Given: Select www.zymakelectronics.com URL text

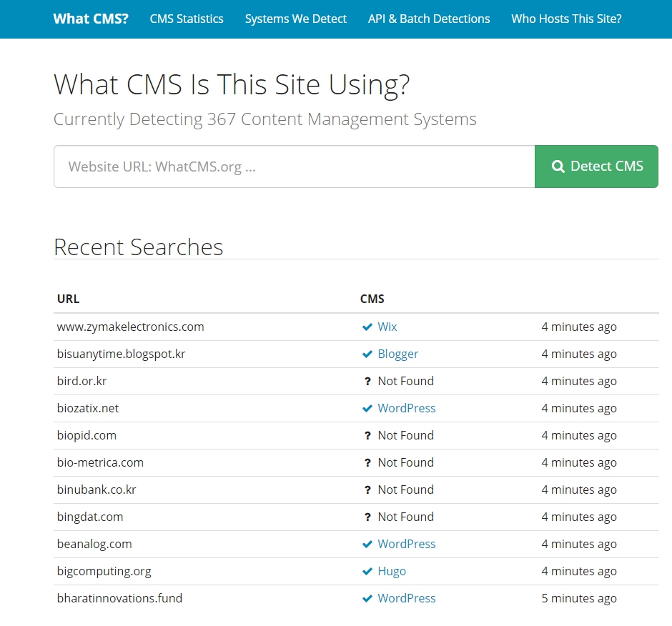Looking at the screenshot, I should click(130, 327).
